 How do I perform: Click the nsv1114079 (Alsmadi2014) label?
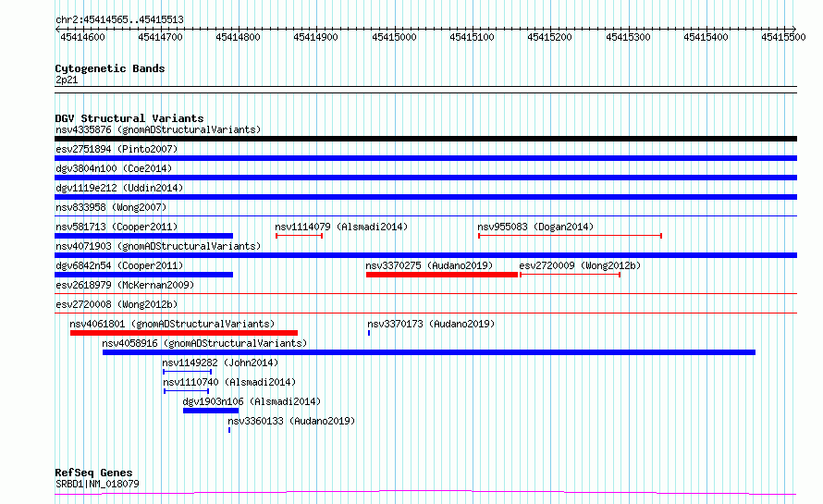click(x=341, y=227)
